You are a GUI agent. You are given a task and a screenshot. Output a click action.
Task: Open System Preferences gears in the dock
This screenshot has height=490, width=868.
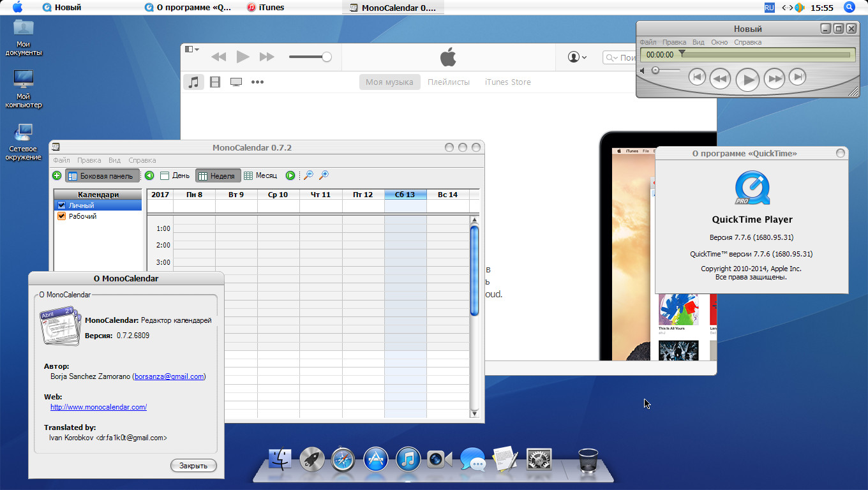tap(539, 459)
